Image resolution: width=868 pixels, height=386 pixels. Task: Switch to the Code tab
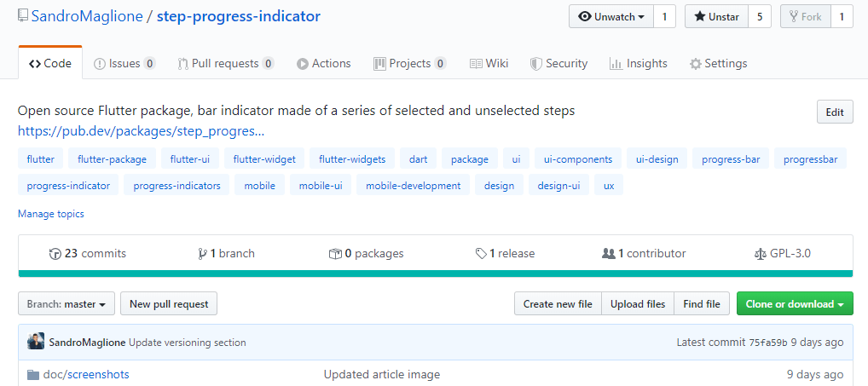pos(50,64)
